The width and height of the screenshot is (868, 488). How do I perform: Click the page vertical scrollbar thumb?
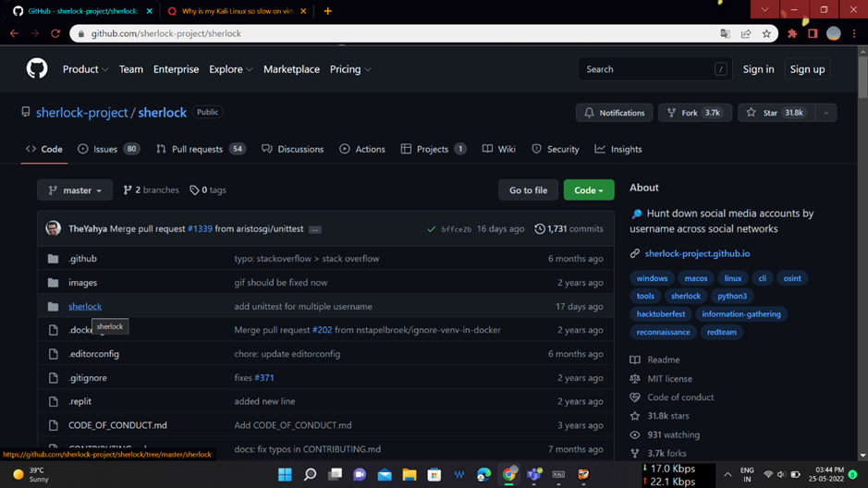862,76
